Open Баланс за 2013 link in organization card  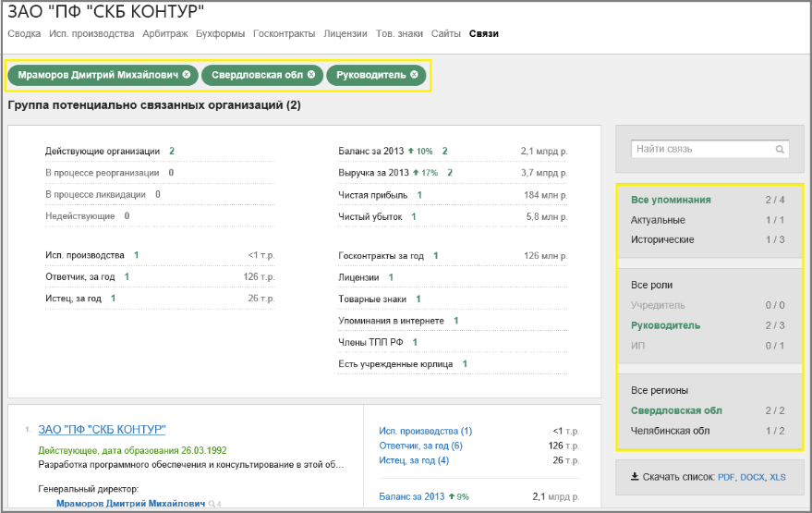(412, 496)
